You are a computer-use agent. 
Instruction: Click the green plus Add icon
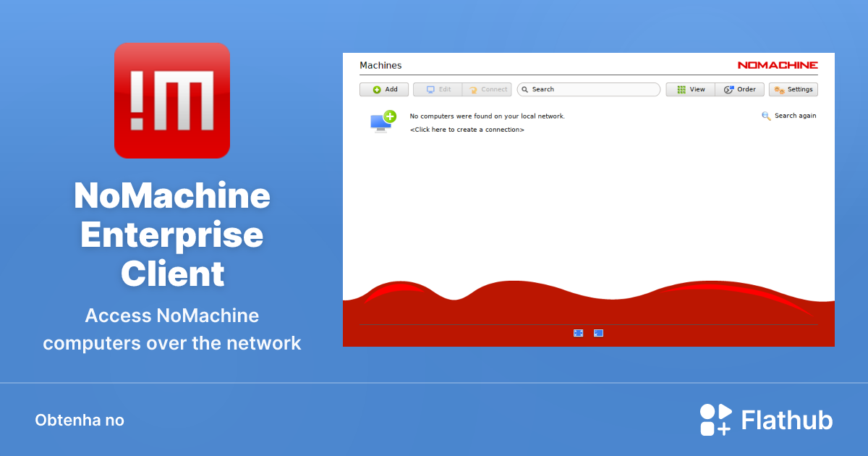point(375,89)
